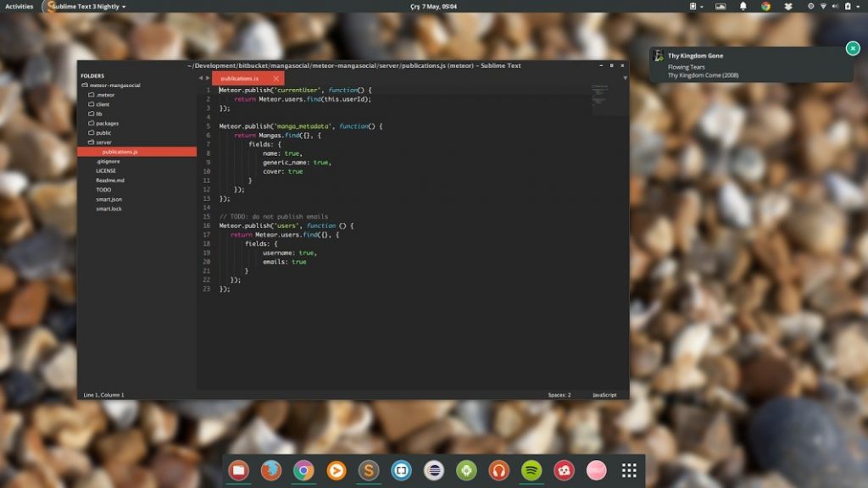Collapse the server folder

pos(103,142)
